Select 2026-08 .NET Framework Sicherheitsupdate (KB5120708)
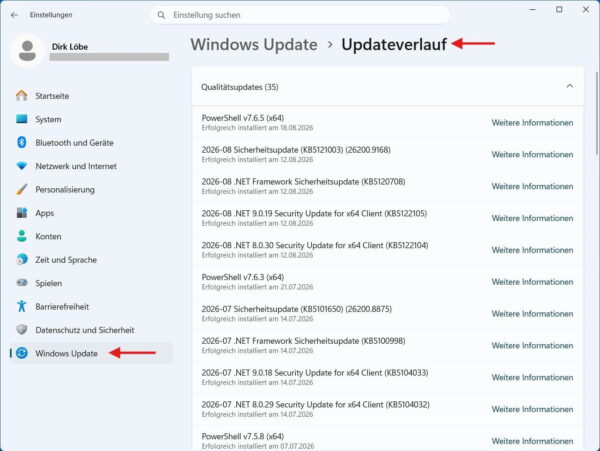 [388, 186]
